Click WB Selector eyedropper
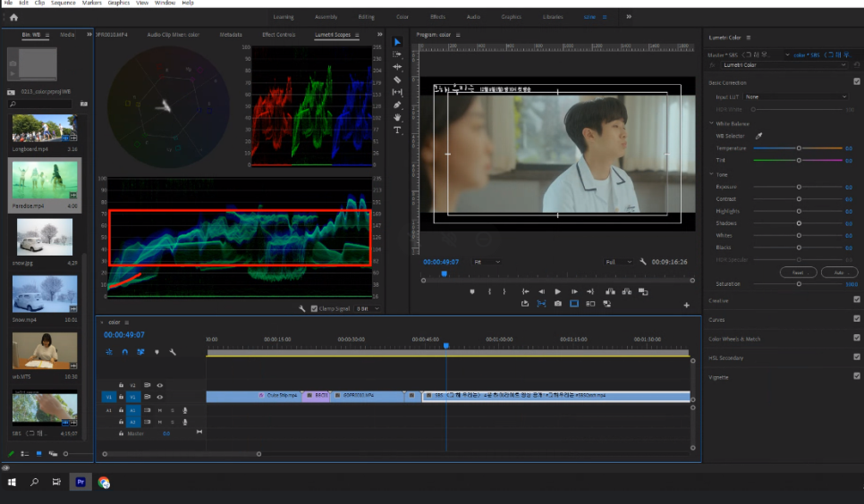The image size is (864, 504). 758,136
